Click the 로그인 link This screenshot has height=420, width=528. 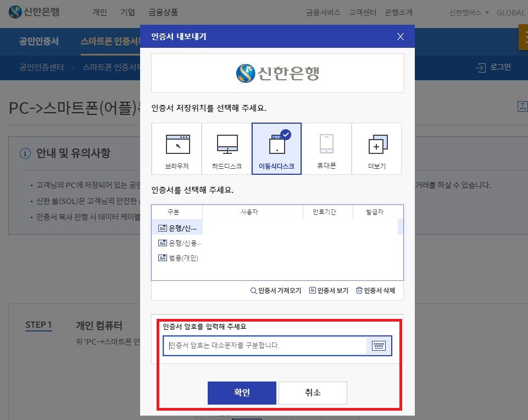coord(500,67)
